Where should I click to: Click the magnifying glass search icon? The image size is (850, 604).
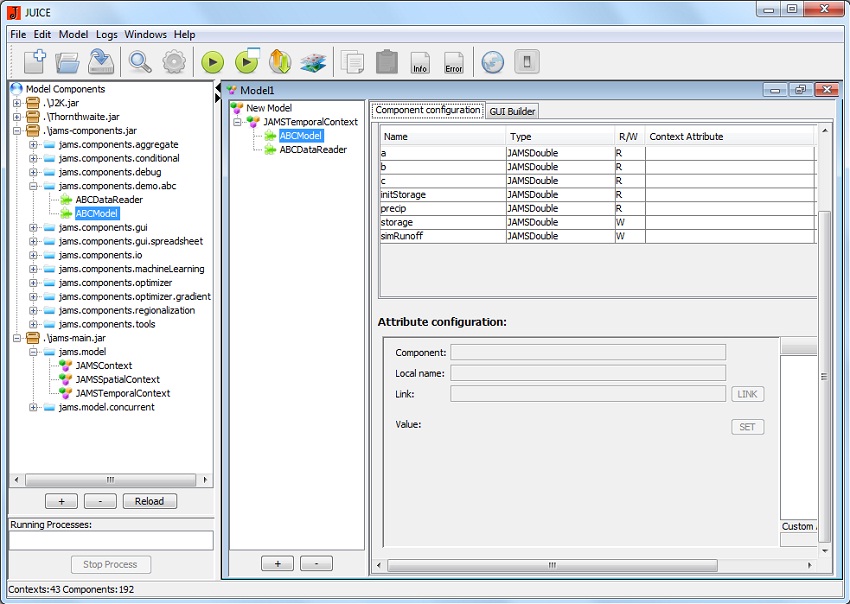(x=140, y=62)
